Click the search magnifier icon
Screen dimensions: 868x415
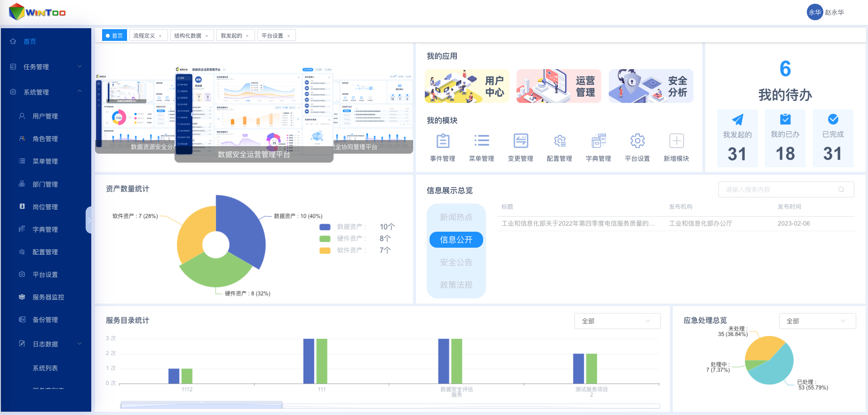pos(841,189)
